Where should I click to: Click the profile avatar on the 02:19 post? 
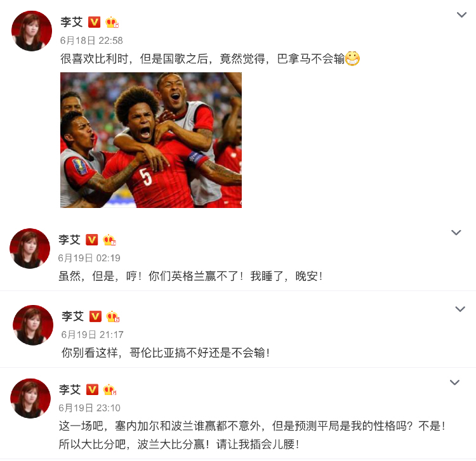click(x=30, y=249)
